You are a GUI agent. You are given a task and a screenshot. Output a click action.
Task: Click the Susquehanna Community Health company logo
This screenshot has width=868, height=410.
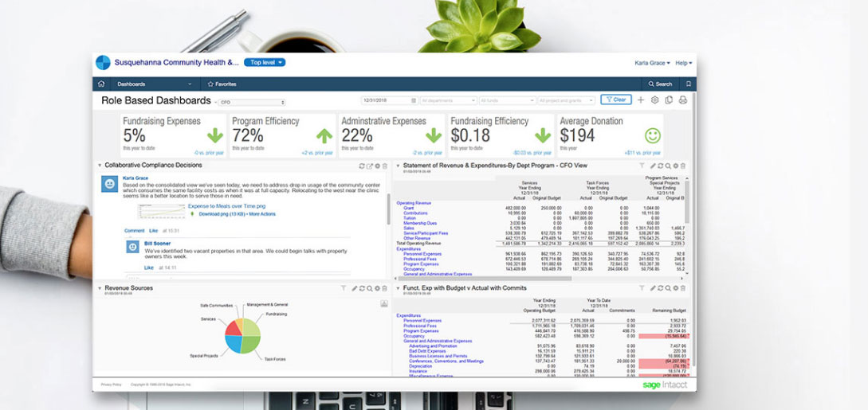(103, 62)
